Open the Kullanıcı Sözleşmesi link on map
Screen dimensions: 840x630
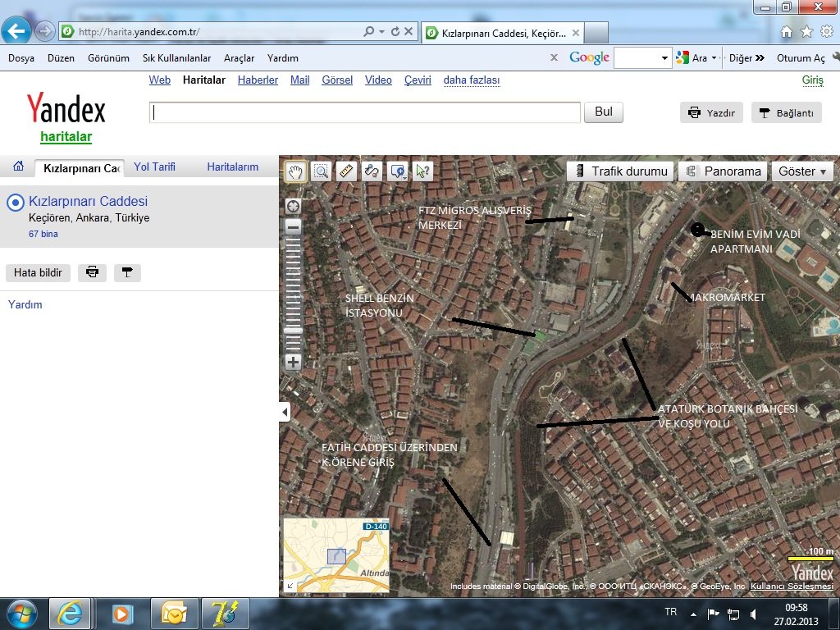(x=792, y=586)
